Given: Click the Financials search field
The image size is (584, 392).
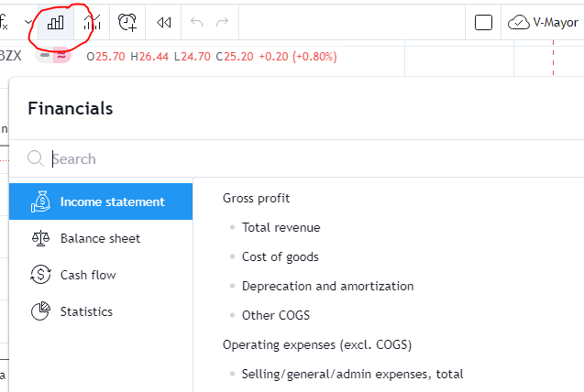Looking at the screenshot, I should (312, 158).
